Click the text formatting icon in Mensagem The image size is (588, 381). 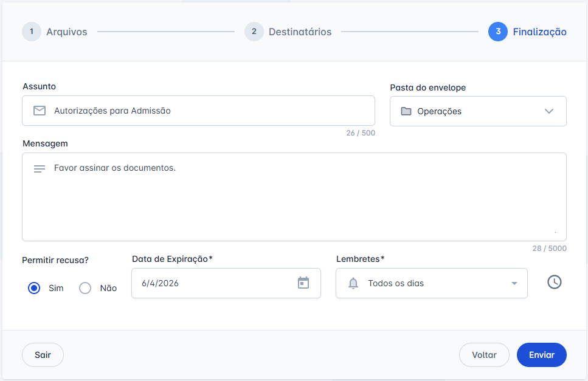pyautogui.click(x=39, y=168)
